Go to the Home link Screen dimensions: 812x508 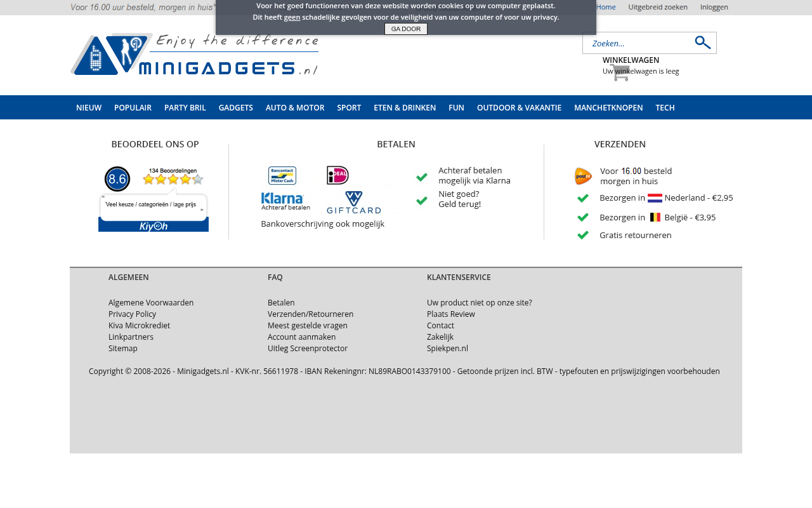pyautogui.click(x=606, y=7)
